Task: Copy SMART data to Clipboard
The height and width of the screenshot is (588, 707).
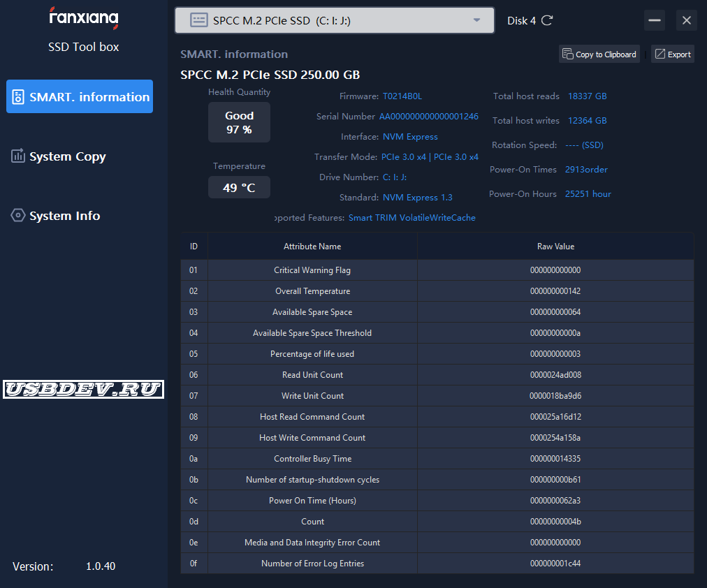Action: tap(599, 54)
